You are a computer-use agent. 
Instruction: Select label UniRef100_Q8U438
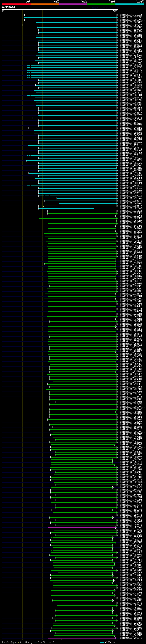pos(131,291)
